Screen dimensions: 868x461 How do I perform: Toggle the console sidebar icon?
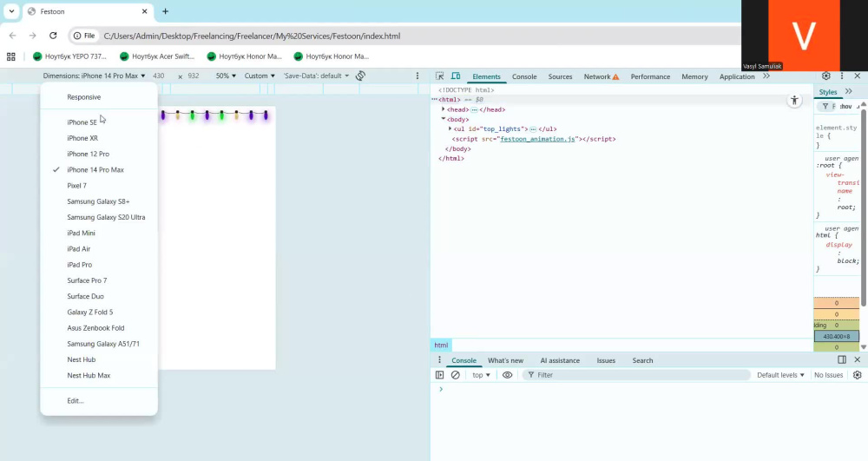tap(439, 375)
